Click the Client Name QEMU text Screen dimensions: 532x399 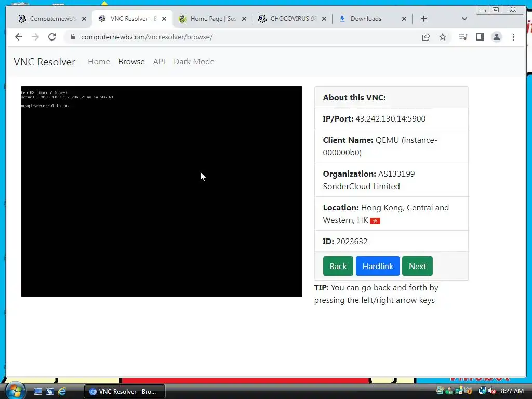point(380,146)
